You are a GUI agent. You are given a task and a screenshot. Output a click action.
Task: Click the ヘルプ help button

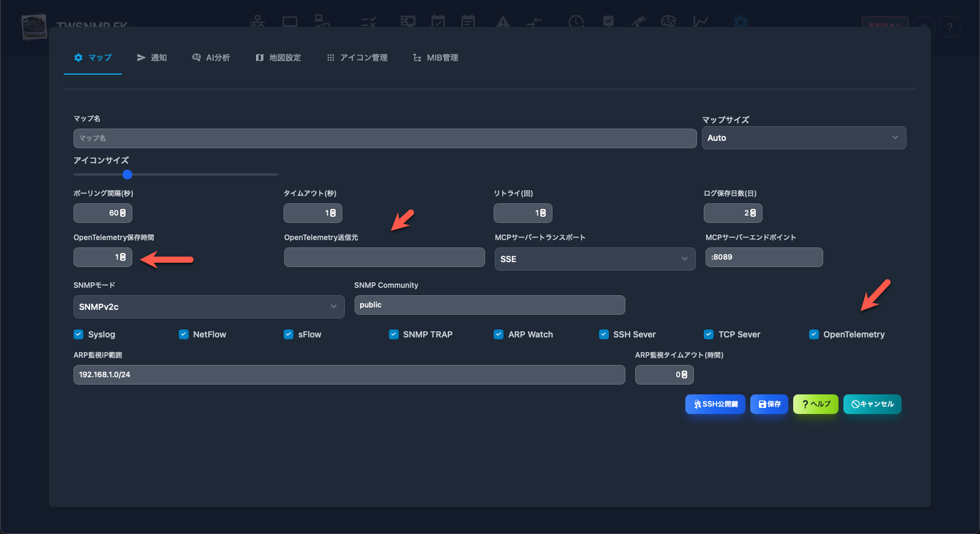pos(816,404)
